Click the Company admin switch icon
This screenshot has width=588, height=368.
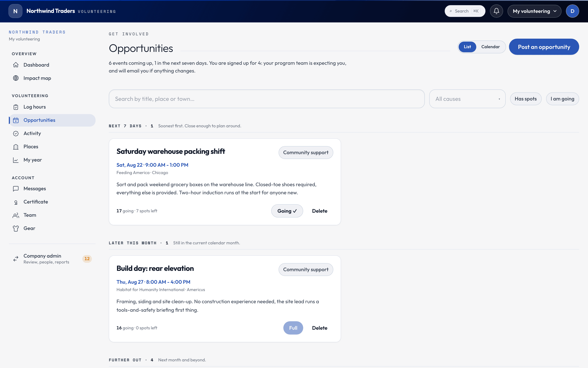pyautogui.click(x=16, y=259)
